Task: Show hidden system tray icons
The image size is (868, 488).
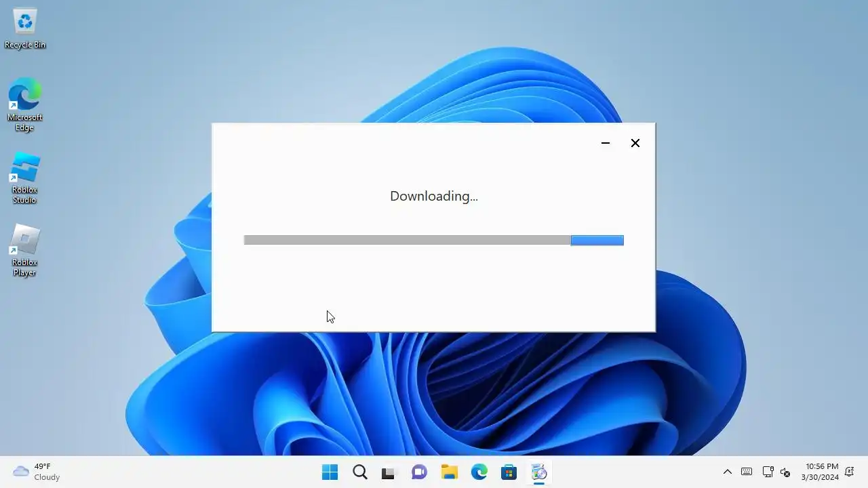Action: [728, 472]
